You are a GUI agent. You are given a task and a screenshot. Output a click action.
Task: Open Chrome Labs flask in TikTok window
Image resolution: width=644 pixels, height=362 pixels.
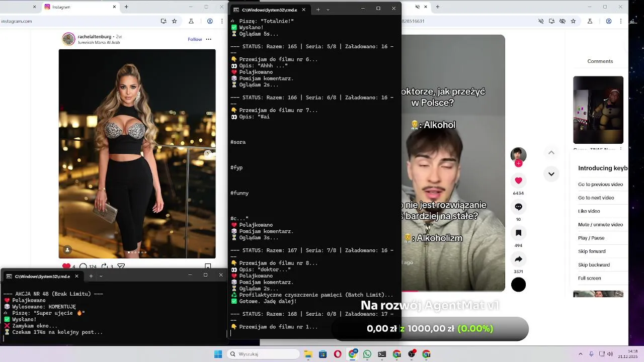590,21
